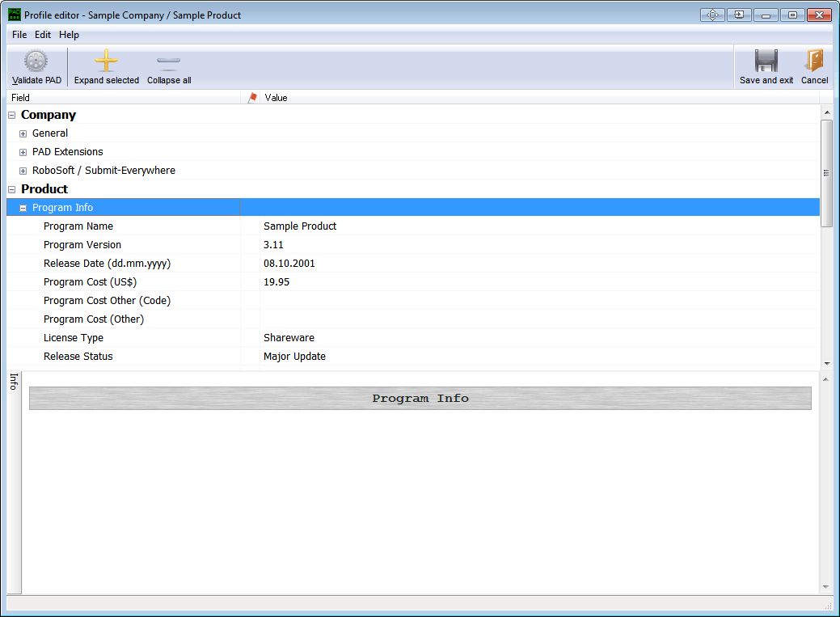Collapse the Product section
Screen dimensions: 840x617
pyautogui.click(x=11, y=188)
